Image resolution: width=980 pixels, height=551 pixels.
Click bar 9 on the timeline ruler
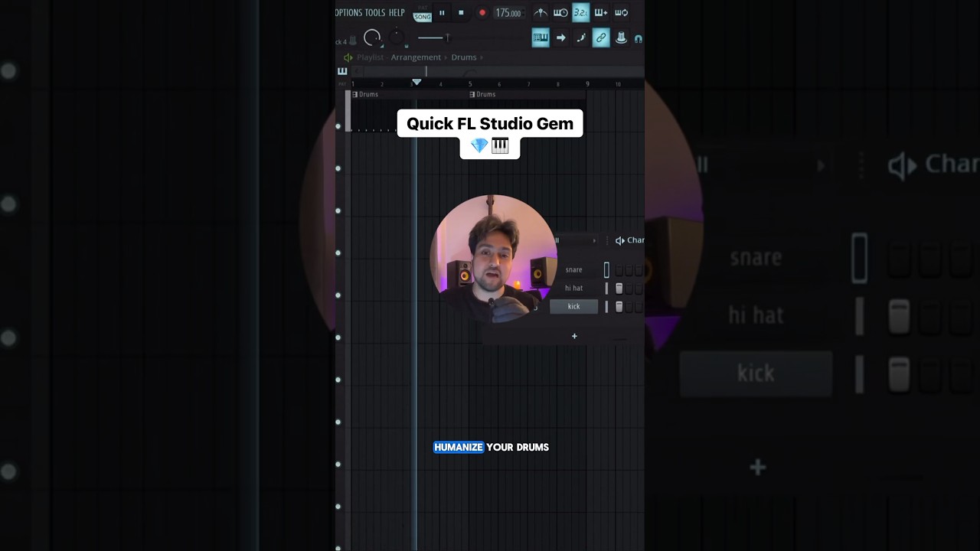(x=587, y=83)
